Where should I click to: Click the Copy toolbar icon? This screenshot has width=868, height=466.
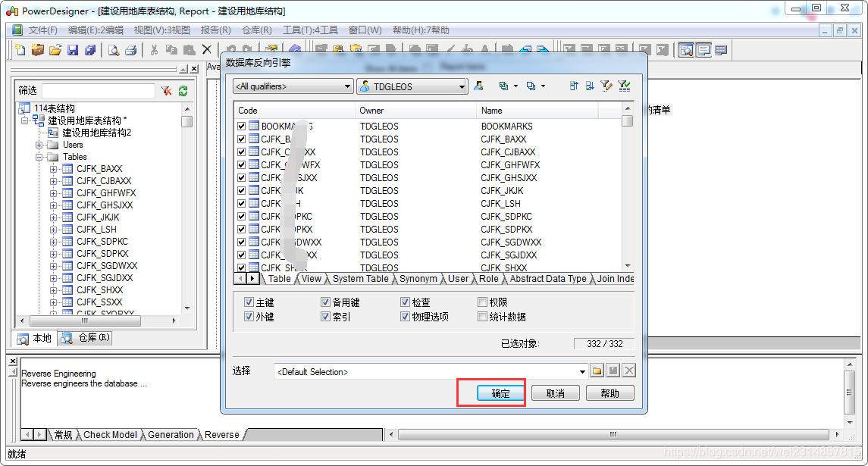click(x=171, y=50)
